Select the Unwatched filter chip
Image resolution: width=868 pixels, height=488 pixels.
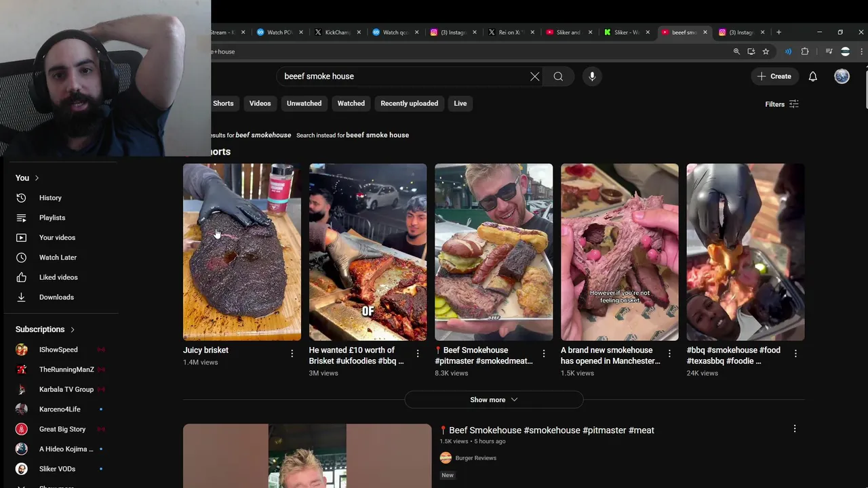pyautogui.click(x=304, y=104)
